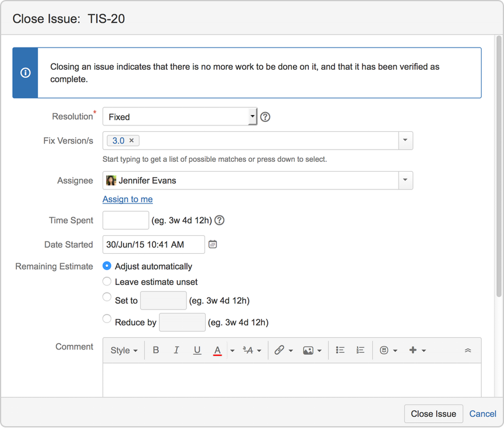Click the Assign to me link
The height and width of the screenshot is (428, 504).
tap(128, 199)
